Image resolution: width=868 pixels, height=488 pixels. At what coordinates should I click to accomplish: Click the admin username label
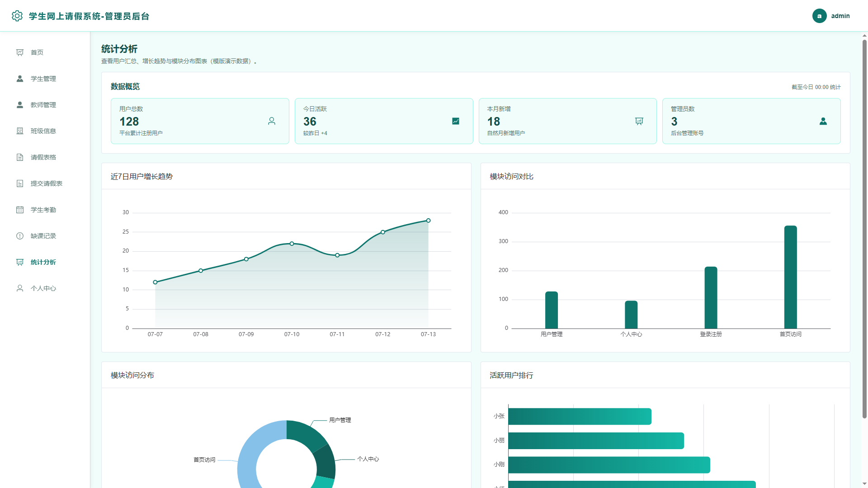(x=840, y=16)
